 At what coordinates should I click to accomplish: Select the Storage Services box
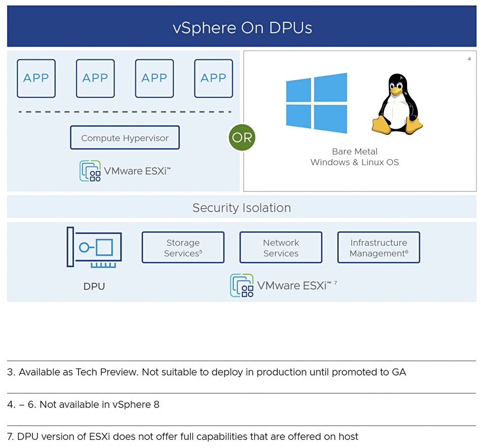[x=183, y=247]
